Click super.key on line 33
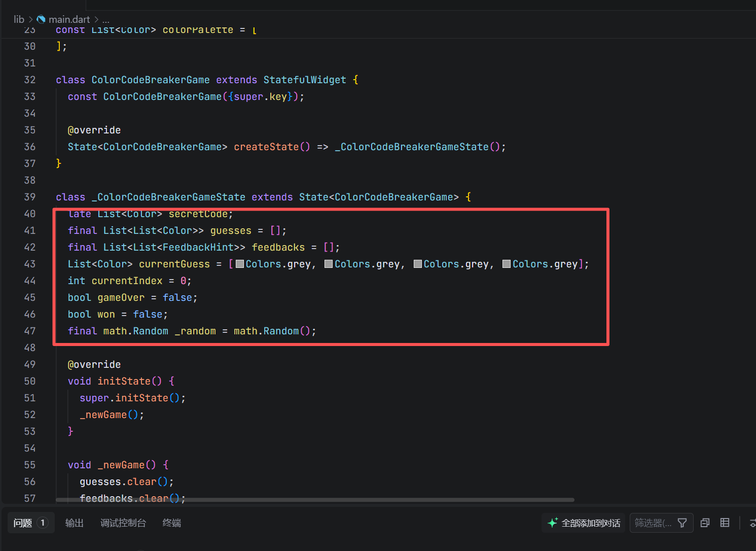This screenshot has width=756, height=551. point(260,96)
